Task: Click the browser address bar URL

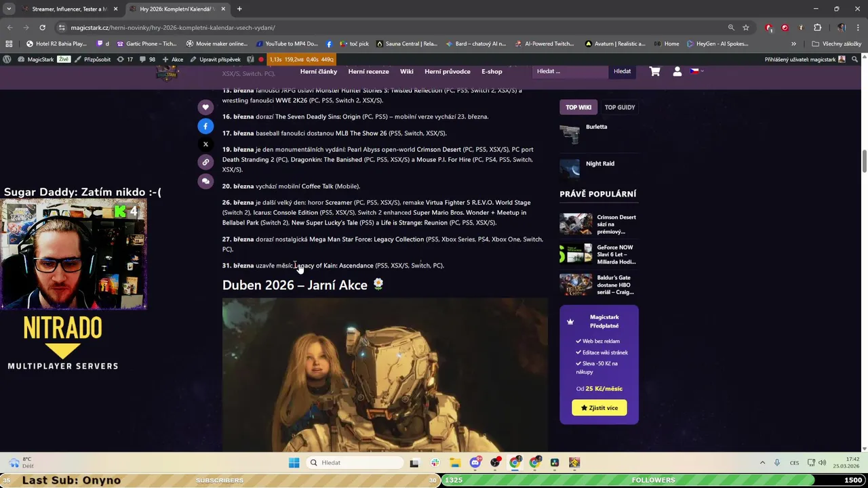Action: pyautogui.click(x=173, y=28)
